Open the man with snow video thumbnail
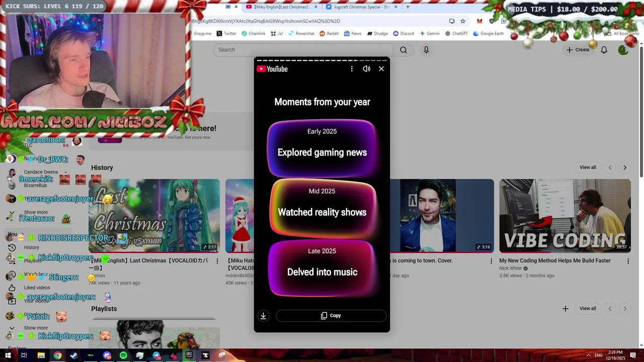This screenshot has height=362, width=644. click(x=442, y=216)
